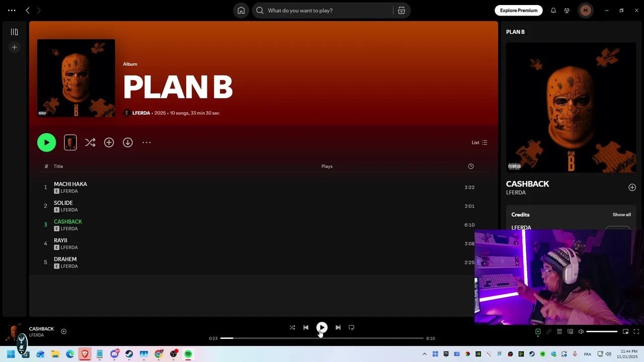This screenshot has height=362, width=644.
Task: Enter full screen player mode
Action: 636,332
